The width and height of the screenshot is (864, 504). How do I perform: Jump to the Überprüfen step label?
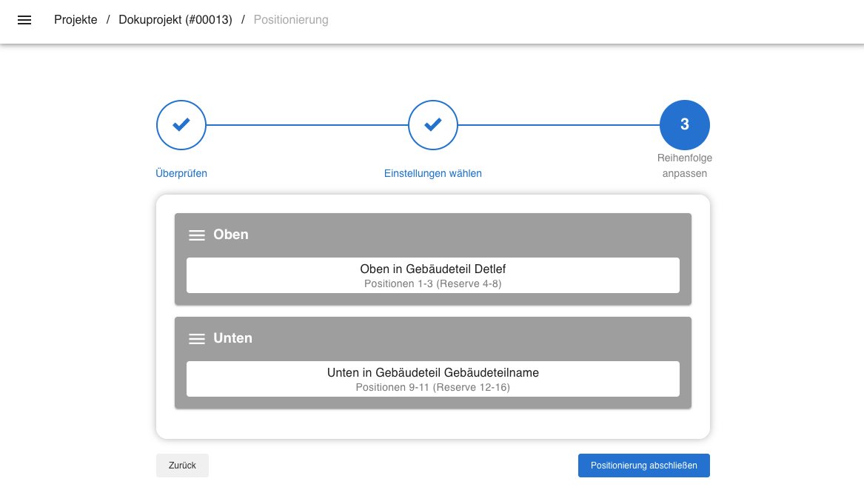181,173
